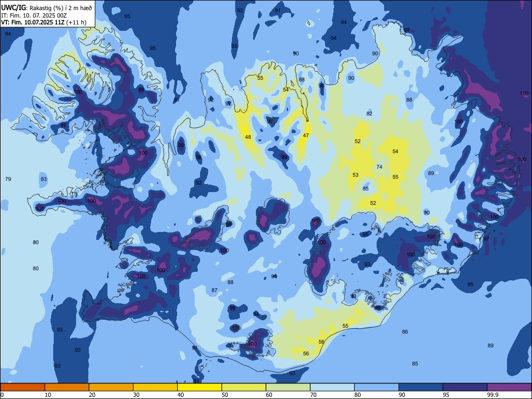Click the legend label '99.9'

(x=493, y=395)
